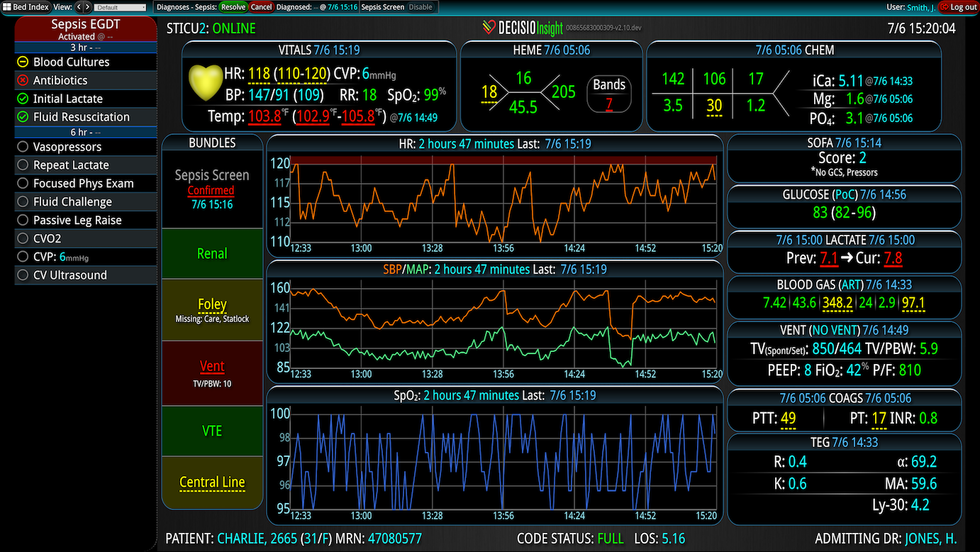Click the green check Initial Lactate icon
This screenshot has height=552, width=980.
23,99
